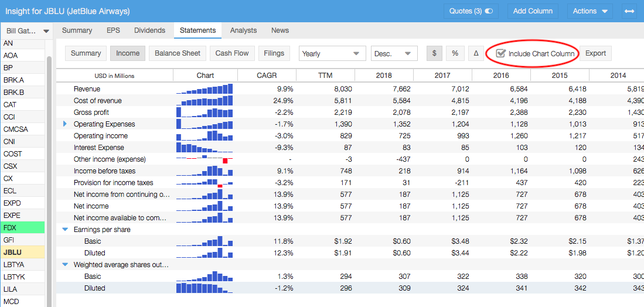644x307 pixels.
Task: Open the Dividends tab
Action: 149,30
